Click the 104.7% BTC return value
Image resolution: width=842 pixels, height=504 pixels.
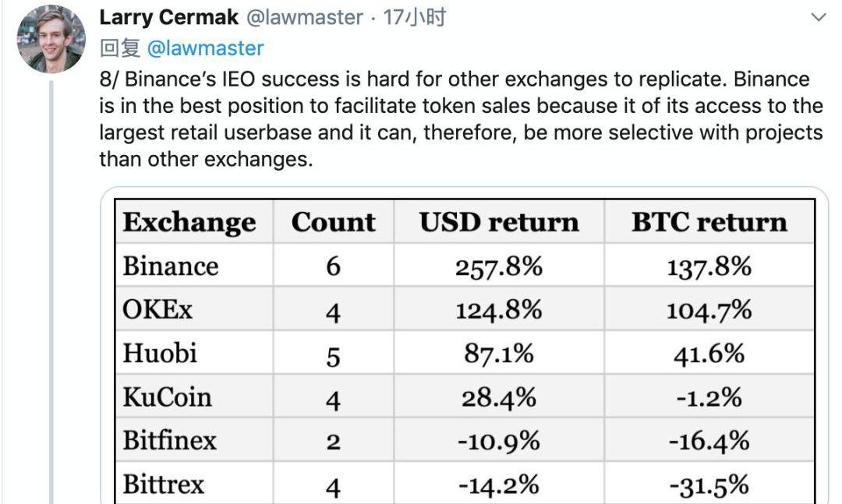point(709,310)
